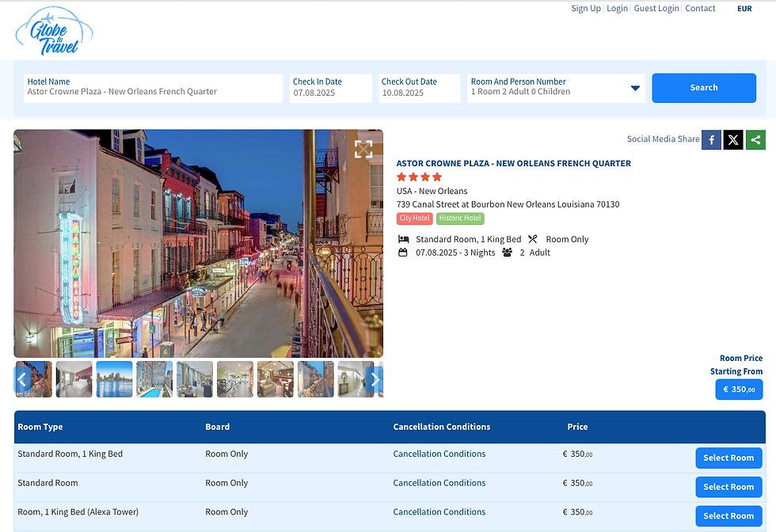Go to next gallery thumbnails

pos(375,379)
